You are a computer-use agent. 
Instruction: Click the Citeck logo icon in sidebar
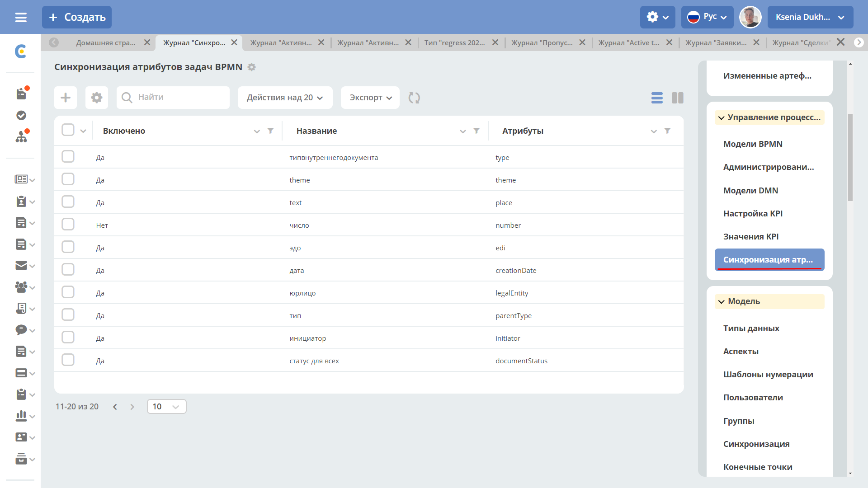click(x=20, y=51)
